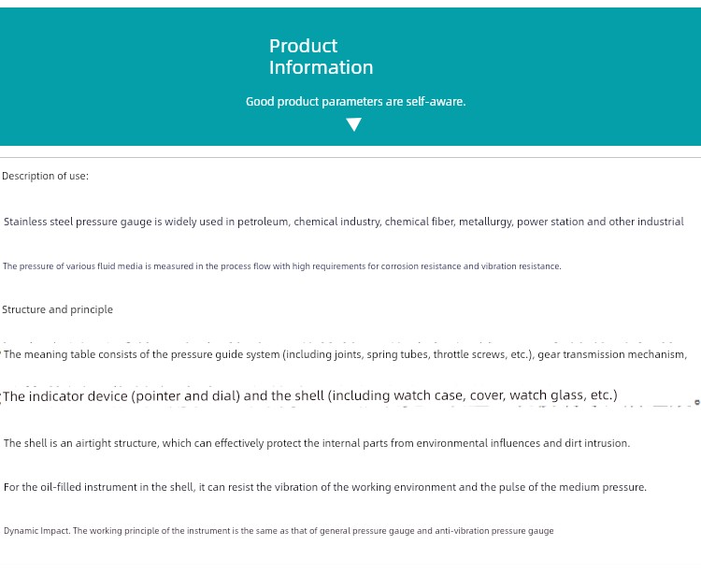
Task: Click the horizontal divider line below banner
Action: (350, 157)
